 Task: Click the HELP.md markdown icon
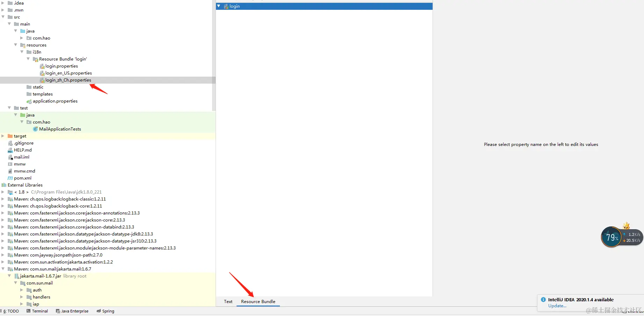tap(10, 150)
